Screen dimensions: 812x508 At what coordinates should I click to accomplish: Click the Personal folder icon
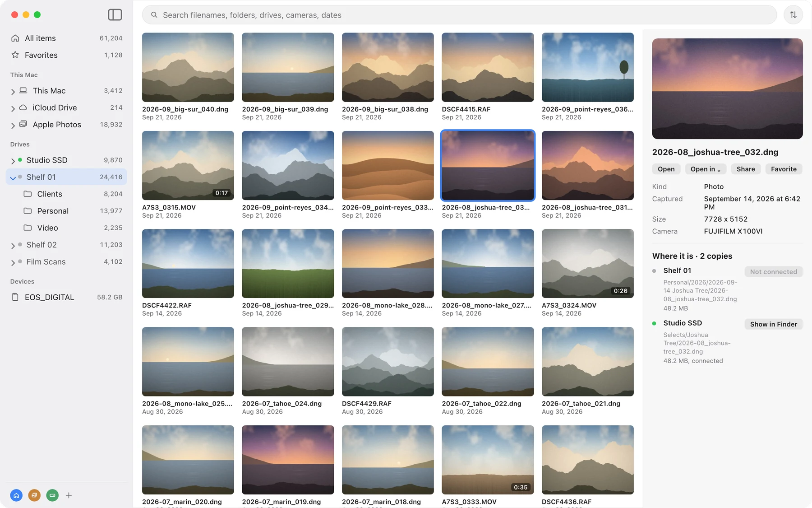coord(28,210)
